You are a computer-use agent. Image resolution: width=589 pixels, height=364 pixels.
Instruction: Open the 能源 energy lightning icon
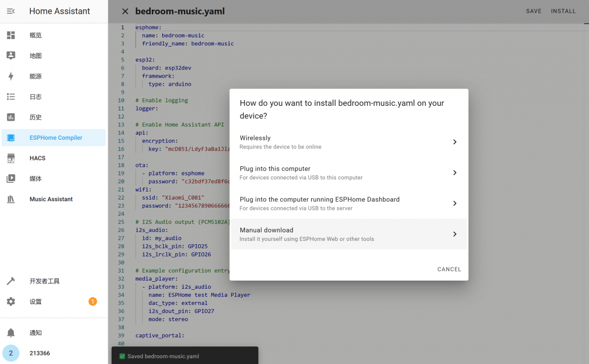(x=11, y=76)
